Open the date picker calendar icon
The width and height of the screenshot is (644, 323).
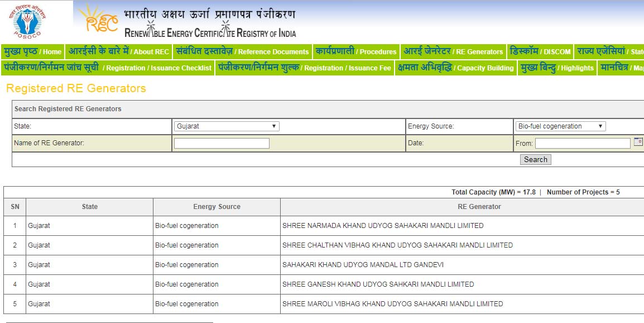coord(638,142)
